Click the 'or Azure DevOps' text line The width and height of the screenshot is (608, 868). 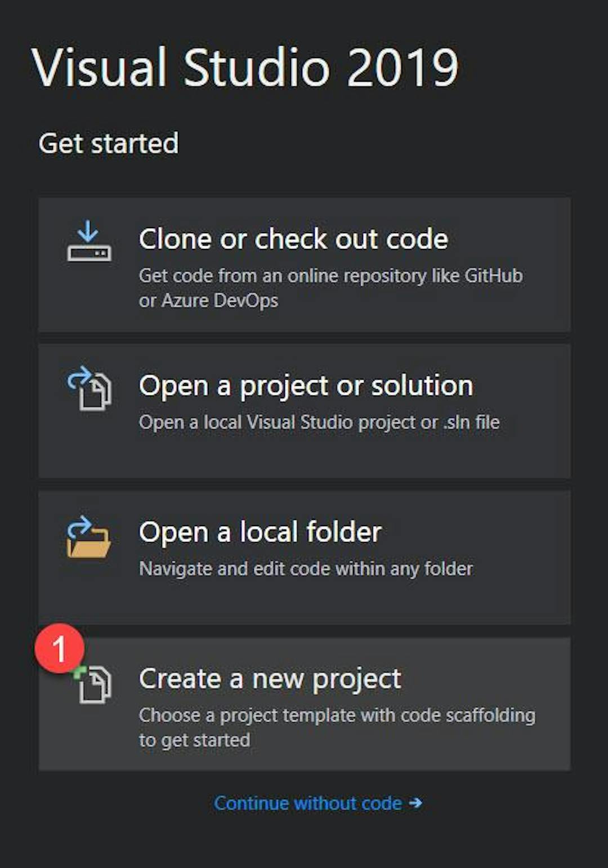click(x=208, y=301)
